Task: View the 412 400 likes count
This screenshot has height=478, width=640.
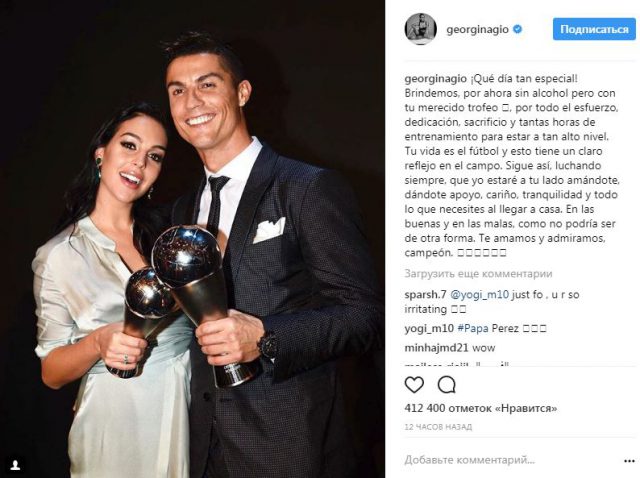Action: (x=481, y=408)
